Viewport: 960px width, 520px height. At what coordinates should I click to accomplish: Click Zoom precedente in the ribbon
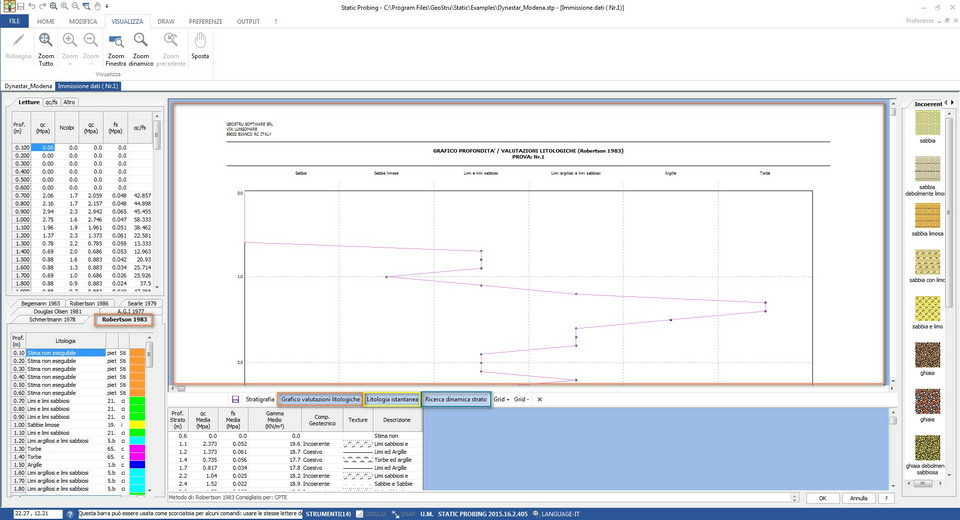[171, 49]
